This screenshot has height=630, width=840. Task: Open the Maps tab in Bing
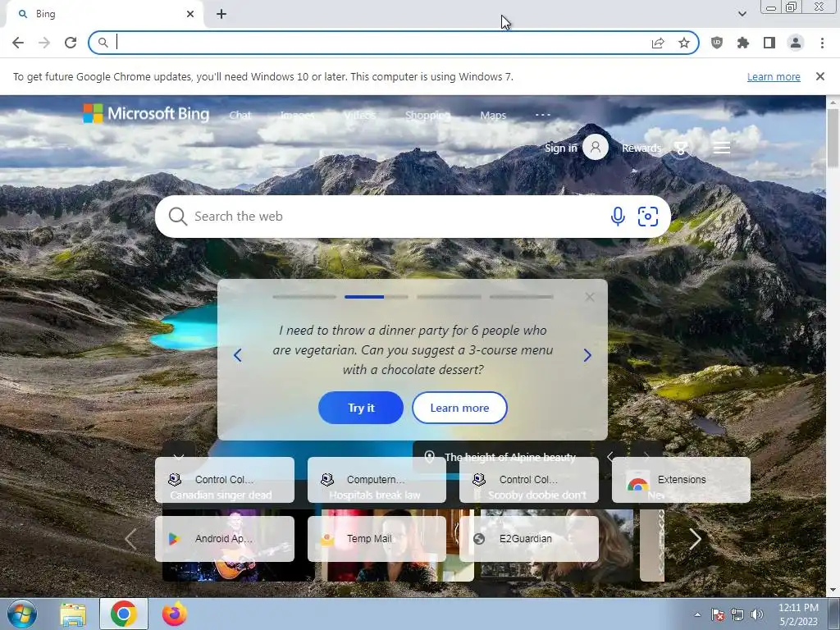[493, 115]
